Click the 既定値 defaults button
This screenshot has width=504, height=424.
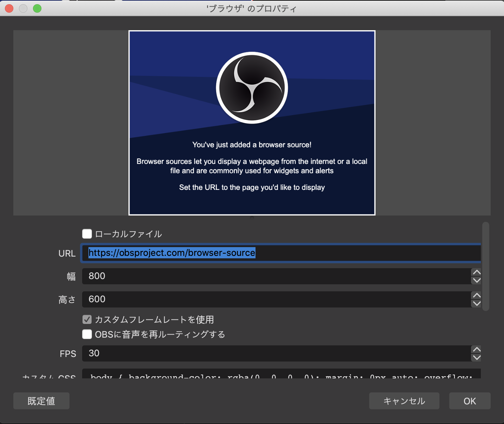point(41,401)
